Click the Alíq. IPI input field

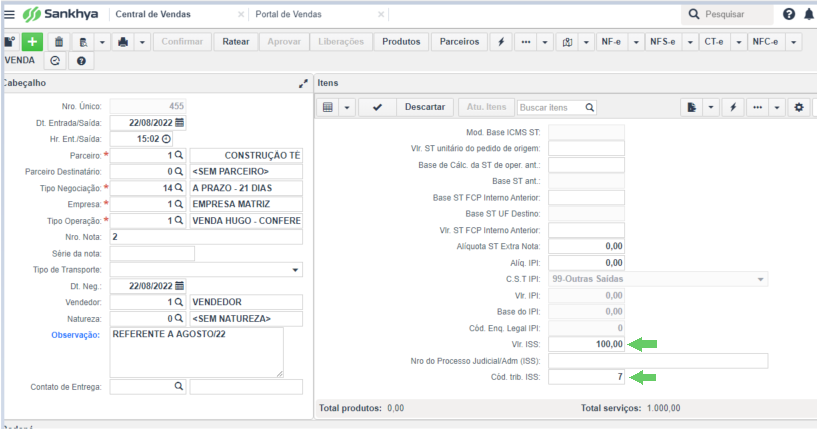coord(586,263)
